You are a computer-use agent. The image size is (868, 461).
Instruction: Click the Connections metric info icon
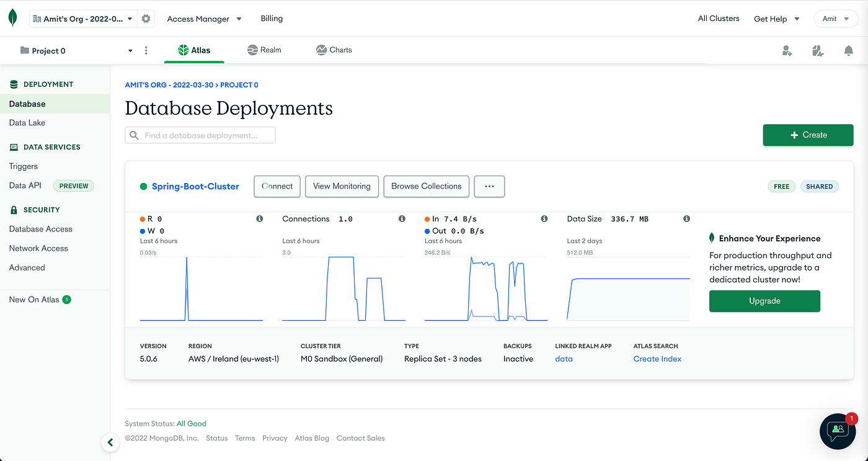coord(402,218)
